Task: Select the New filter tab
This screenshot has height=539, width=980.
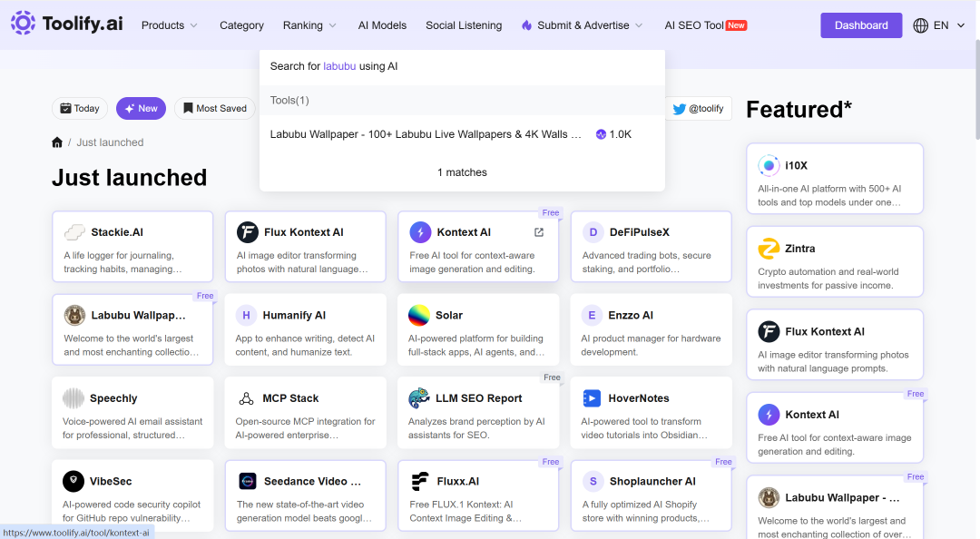Action: pyautogui.click(x=142, y=108)
